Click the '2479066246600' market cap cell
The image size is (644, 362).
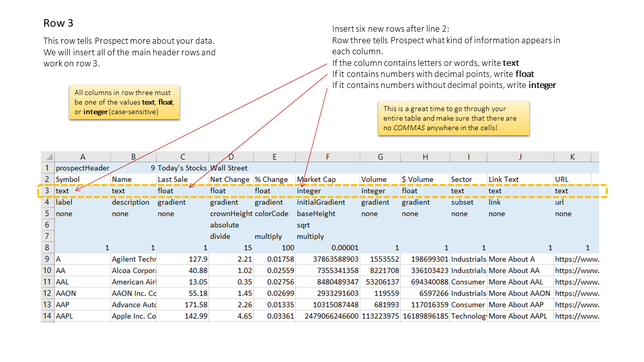(x=328, y=316)
